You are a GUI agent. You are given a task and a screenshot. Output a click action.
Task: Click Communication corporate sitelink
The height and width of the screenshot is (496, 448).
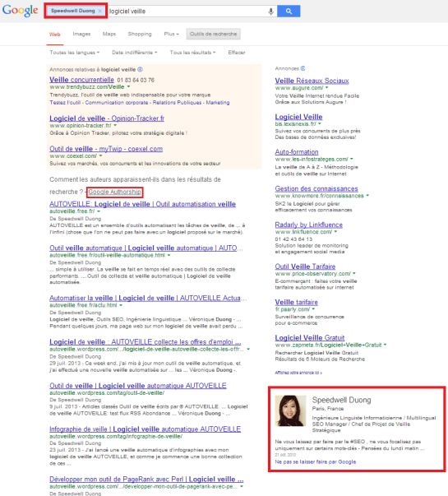point(117,103)
